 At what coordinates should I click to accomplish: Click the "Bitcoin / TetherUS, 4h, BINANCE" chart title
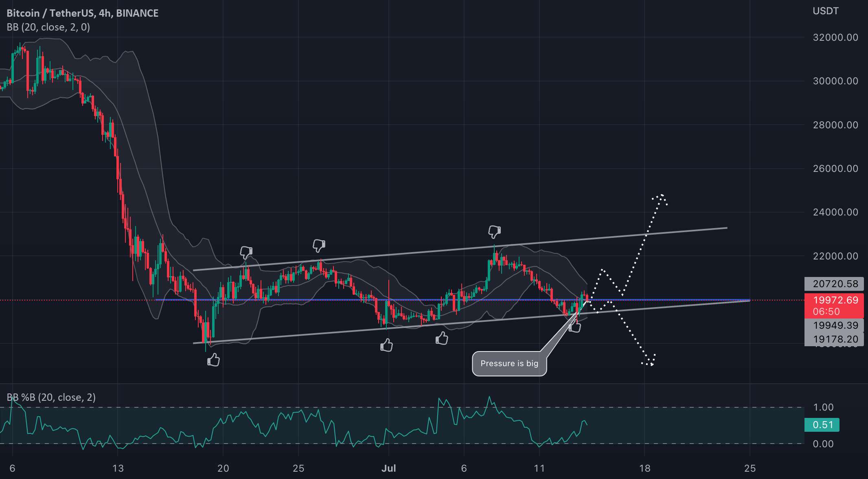pyautogui.click(x=83, y=13)
